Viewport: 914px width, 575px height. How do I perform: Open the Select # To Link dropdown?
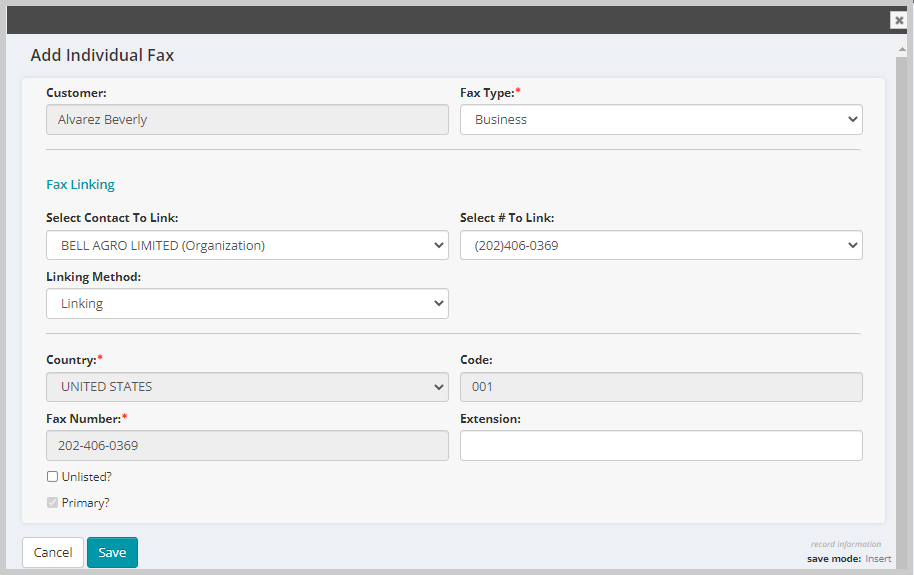click(x=661, y=246)
